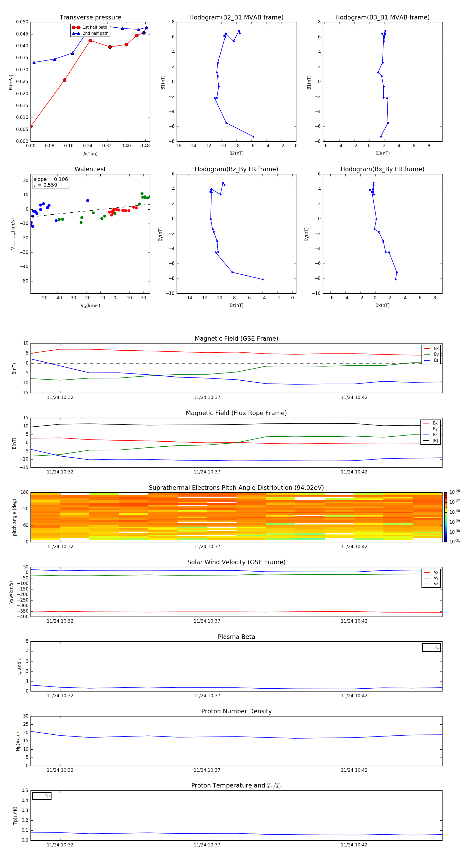The width and height of the screenshot is (473, 868).
Task: Click the Transverse pressure plot title
Action: (90, 18)
